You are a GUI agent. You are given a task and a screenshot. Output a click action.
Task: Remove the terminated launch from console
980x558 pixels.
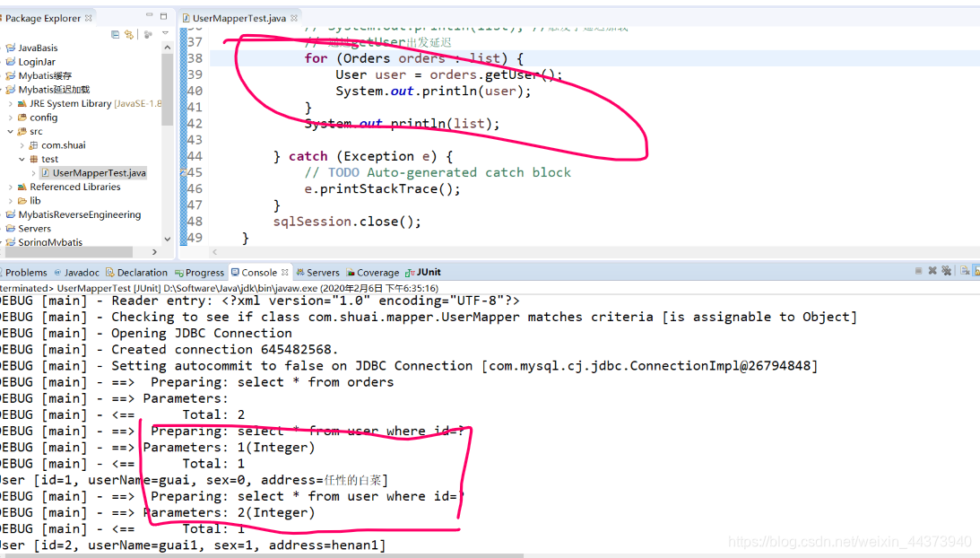point(932,271)
